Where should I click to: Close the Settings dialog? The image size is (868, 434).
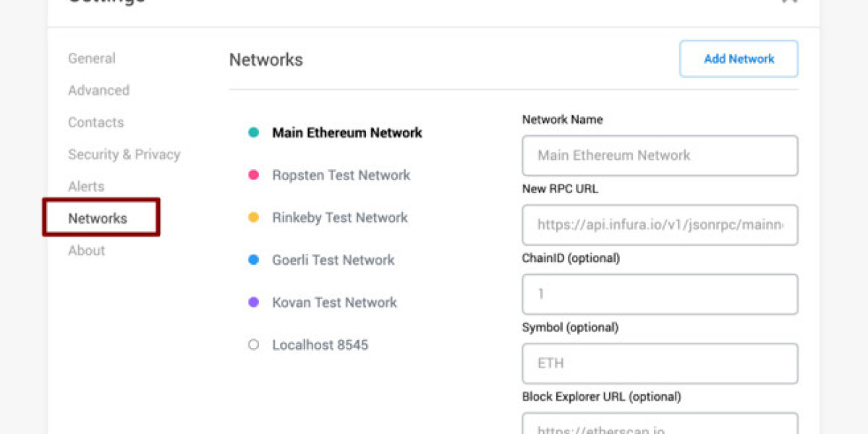[788, 1]
